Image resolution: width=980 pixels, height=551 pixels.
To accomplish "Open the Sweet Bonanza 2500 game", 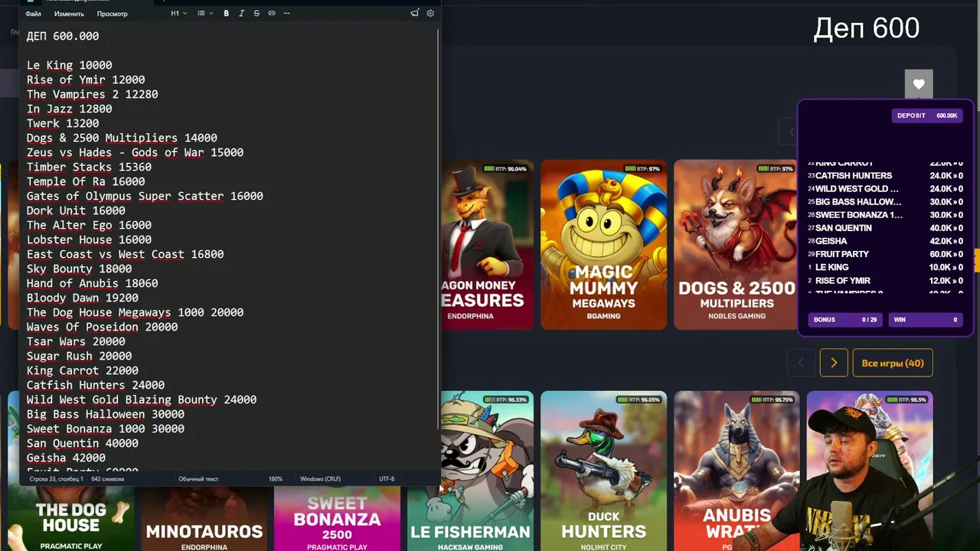I will (x=337, y=519).
